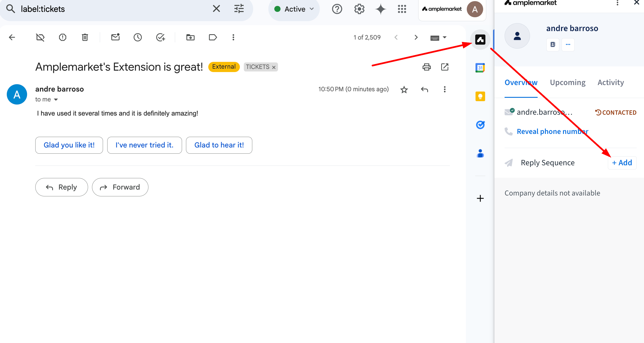Click the Move to folder icon
This screenshot has width=644, height=343.
(x=190, y=37)
